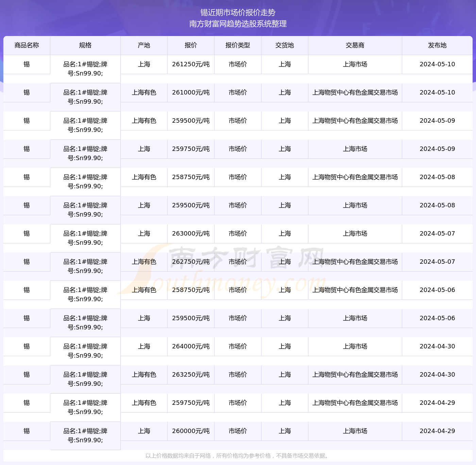Screen dimensions: 476x465
Task: Click the price in the 上海市场 2024-05-08 row
Action: 191,205
